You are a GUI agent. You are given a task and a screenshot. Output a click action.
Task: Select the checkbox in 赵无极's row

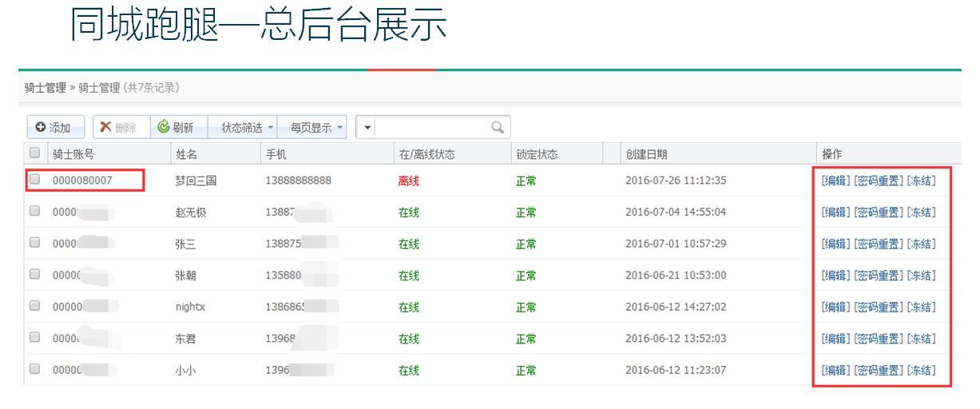point(34,212)
